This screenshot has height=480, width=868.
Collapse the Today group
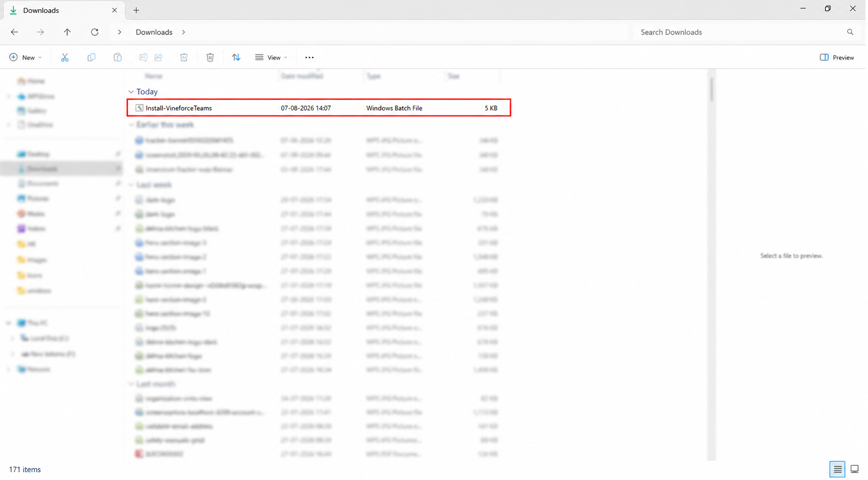[x=131, y=92]
